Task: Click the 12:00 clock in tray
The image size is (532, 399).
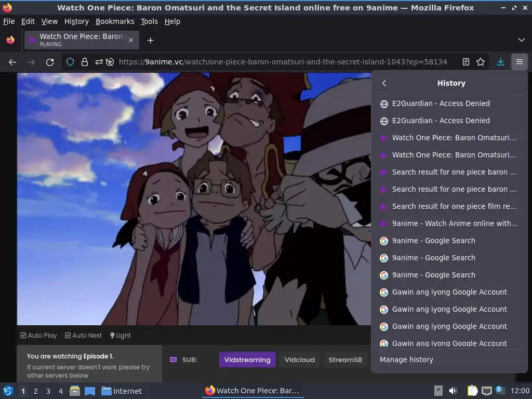Action: coord(520,391)
